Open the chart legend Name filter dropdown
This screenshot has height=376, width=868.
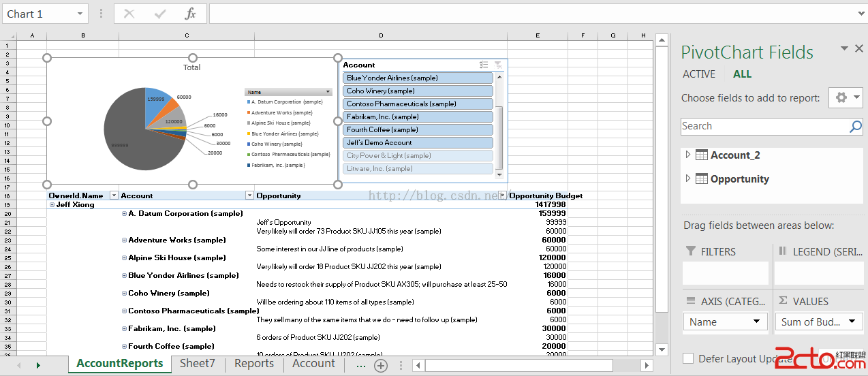click(328, 92)
